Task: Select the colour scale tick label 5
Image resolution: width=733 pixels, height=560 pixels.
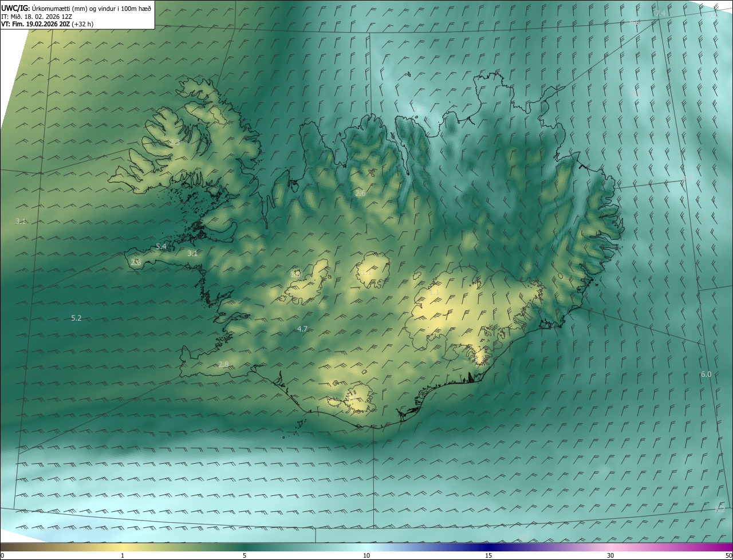Action: tap(245, 556)
